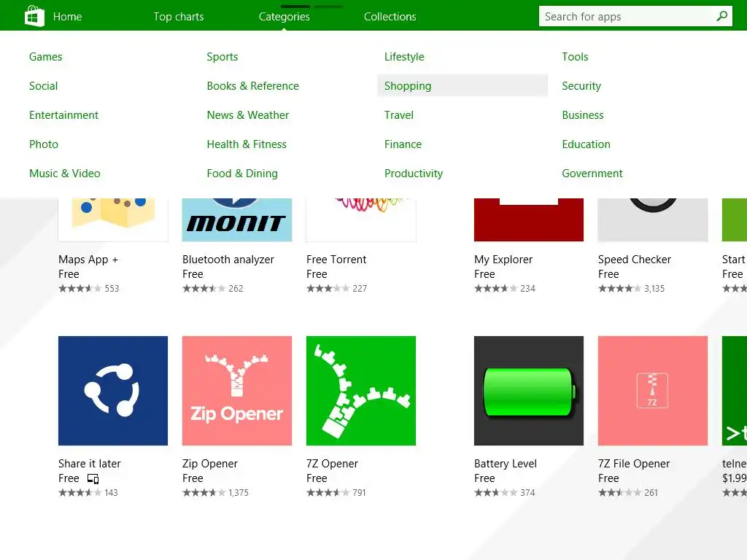
Task: Click the Maps App + title text
Action: click(x=88, y=260)
